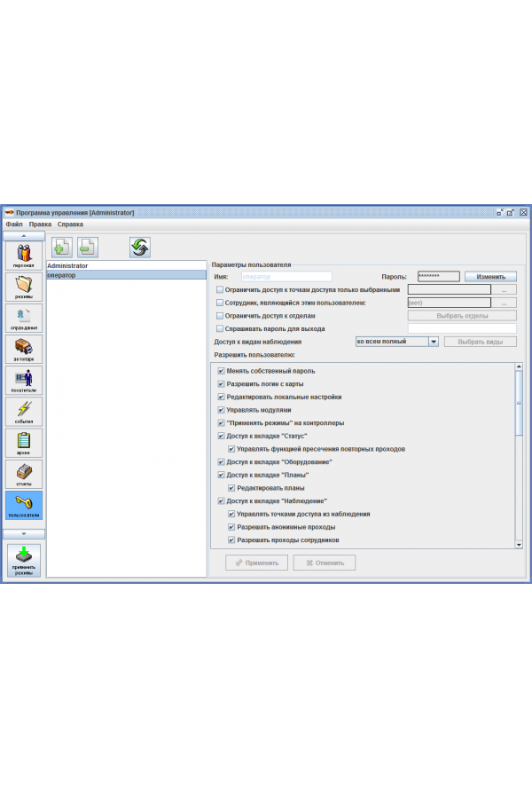The height and width of the screenshot is (788, 532).
Task: Uncheck 'Менять собственный пароль'
Action: 221,371
